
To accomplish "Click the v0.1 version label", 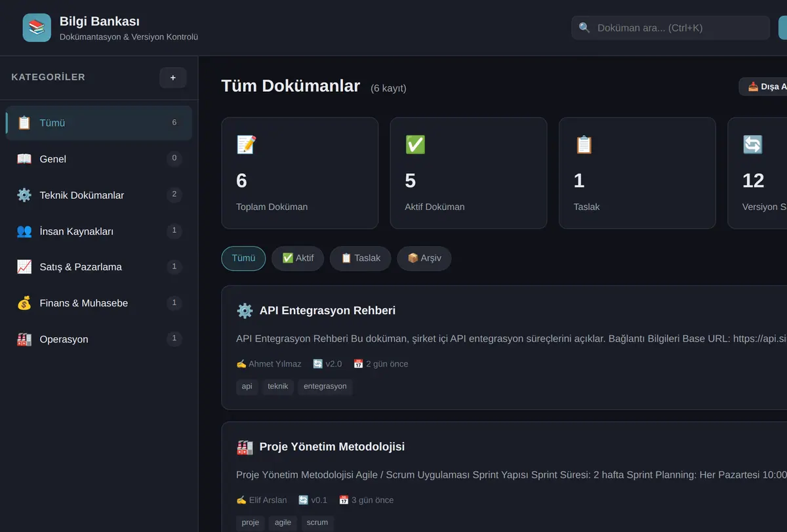I will tap(319, 501).
